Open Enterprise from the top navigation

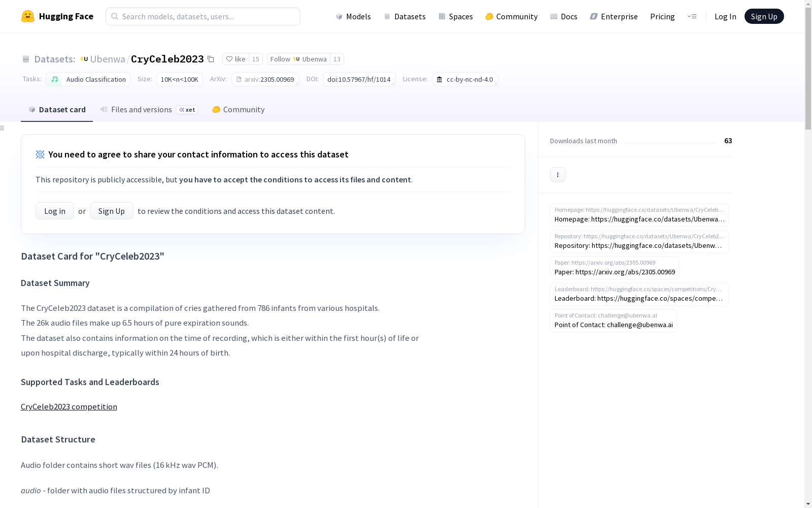[614, 16]
